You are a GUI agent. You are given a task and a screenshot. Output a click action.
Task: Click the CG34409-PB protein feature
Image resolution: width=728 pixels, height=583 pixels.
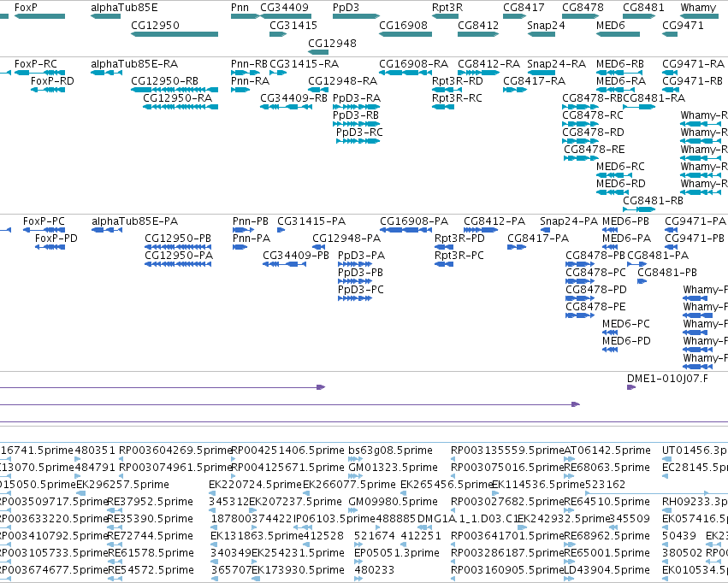(x=285, y=264)
